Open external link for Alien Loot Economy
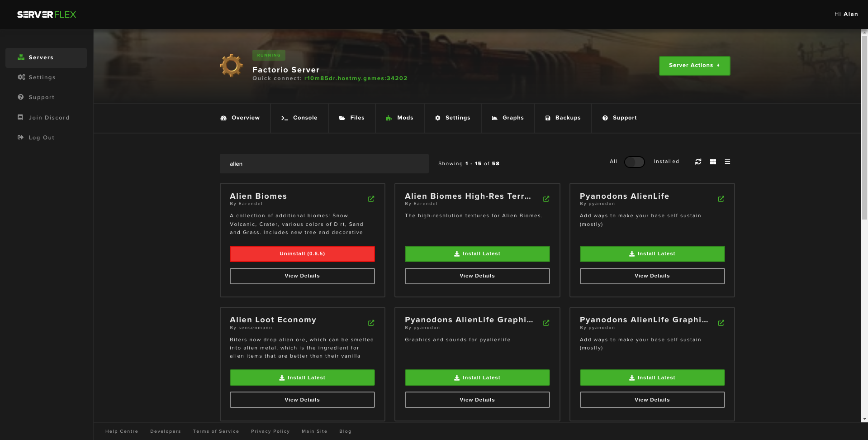868x440 pixels. coord(371,323)
